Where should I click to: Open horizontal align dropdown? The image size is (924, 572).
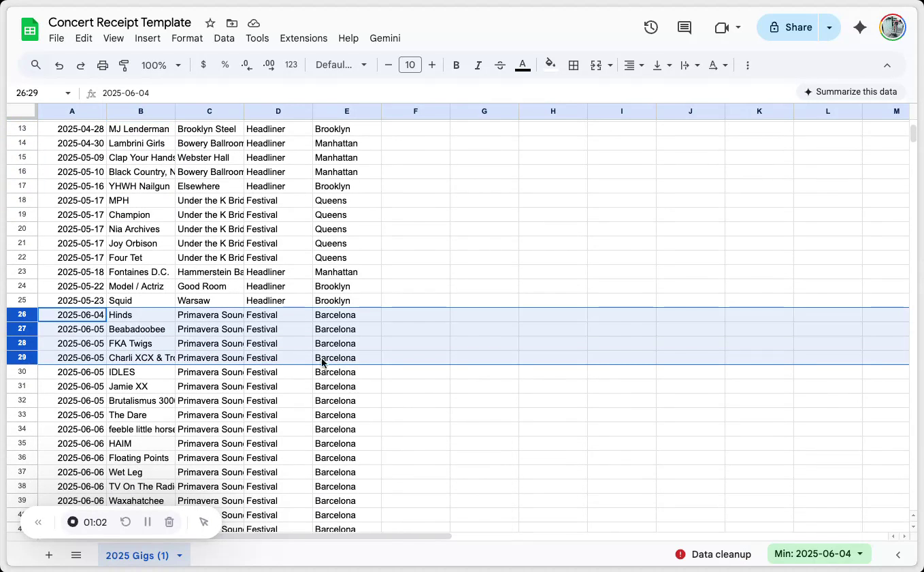[634, 65]
